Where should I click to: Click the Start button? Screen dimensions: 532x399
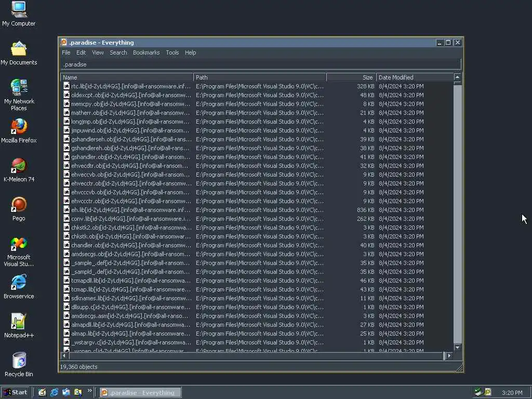(16, 392)
